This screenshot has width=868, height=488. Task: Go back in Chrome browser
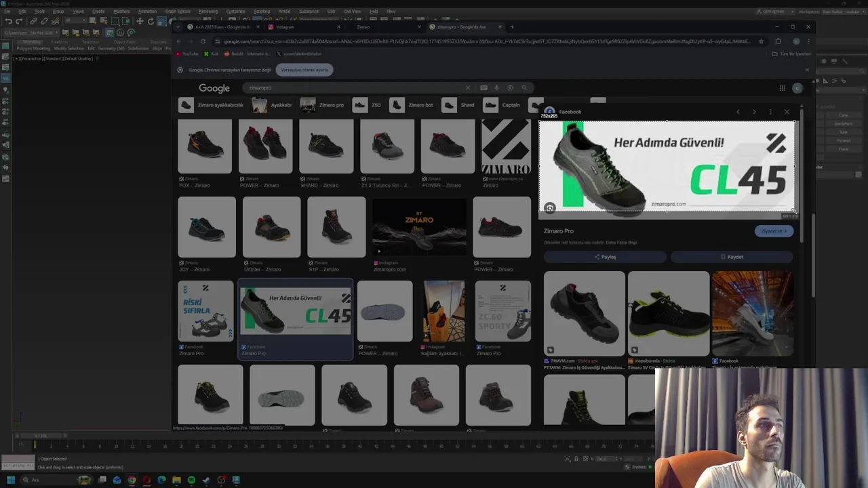pyautogui.click(x=179, y=41)
